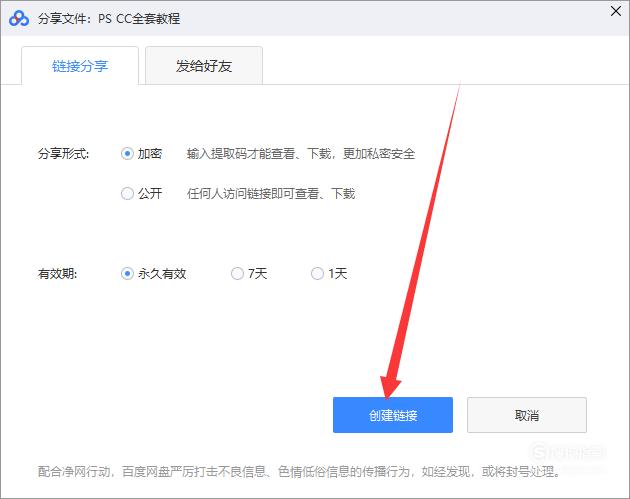Click the 创建链接 button

[x=393, y=415]
